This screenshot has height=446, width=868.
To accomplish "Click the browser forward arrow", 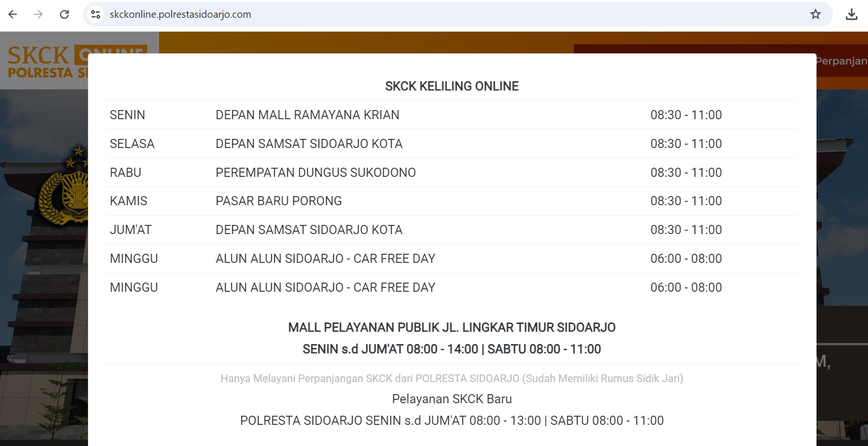I will [x=38, y=14].
